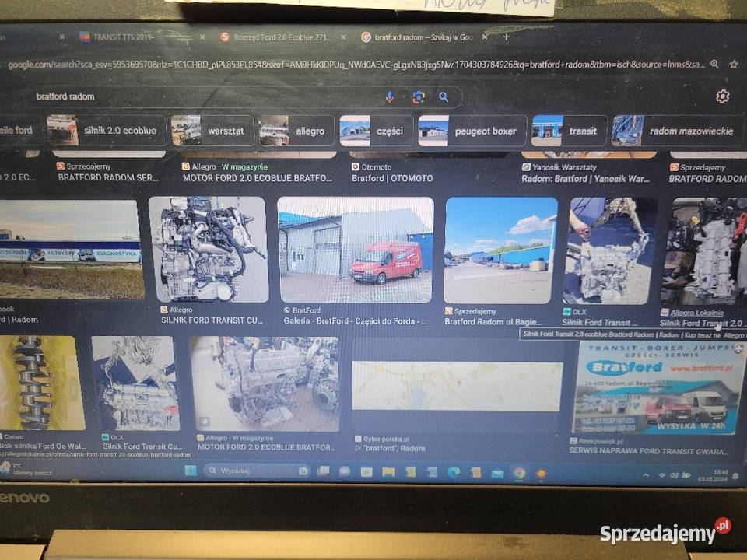Open a new Chrome tab with plus
The image size is (747, 560).
[x=506, y=37]
